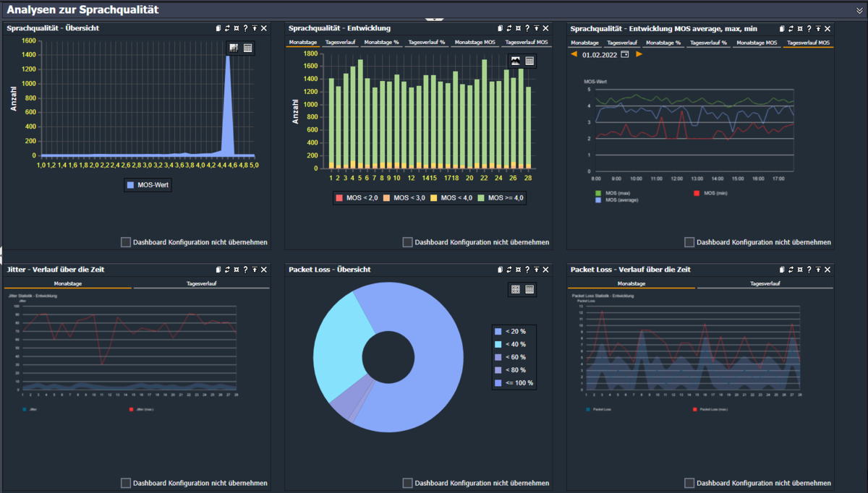Screen dimensions: 868x493
Task: Select Tagesverlauf tab in Jitter panel
Action: pyautogui.click(x=201, y=284)
